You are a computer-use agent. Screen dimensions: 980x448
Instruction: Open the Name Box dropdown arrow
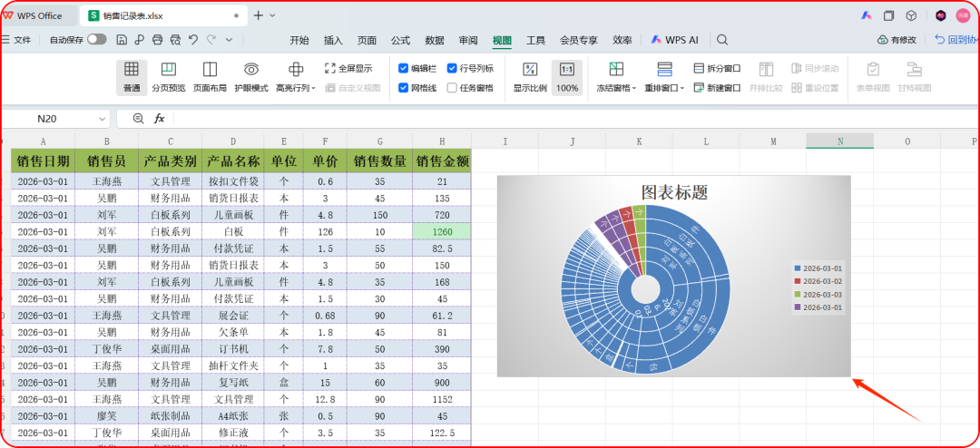tap(102, 118)
